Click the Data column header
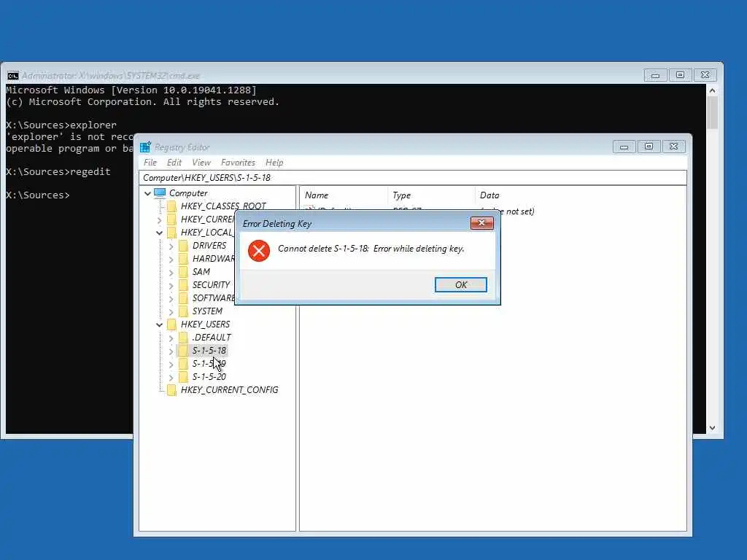The height and width of the screenshot is (560, 747). point(580,195)
